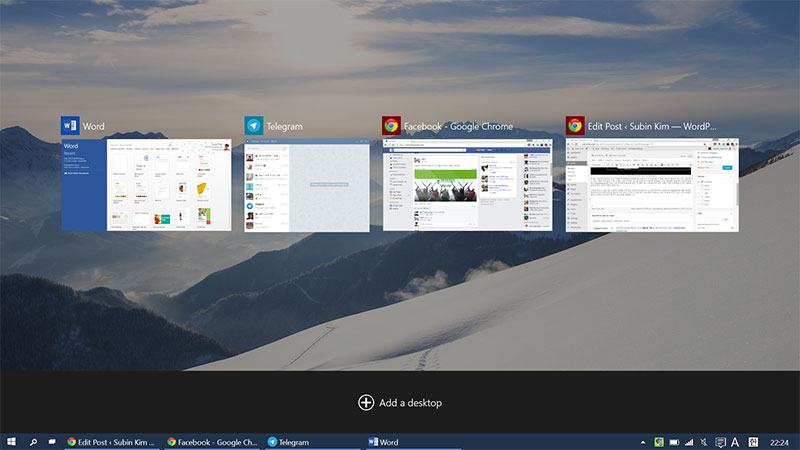Toggle the Hanja conversion IME button
Screen dimensions: 800x450
pyautogui.click(x=751, y=441)
